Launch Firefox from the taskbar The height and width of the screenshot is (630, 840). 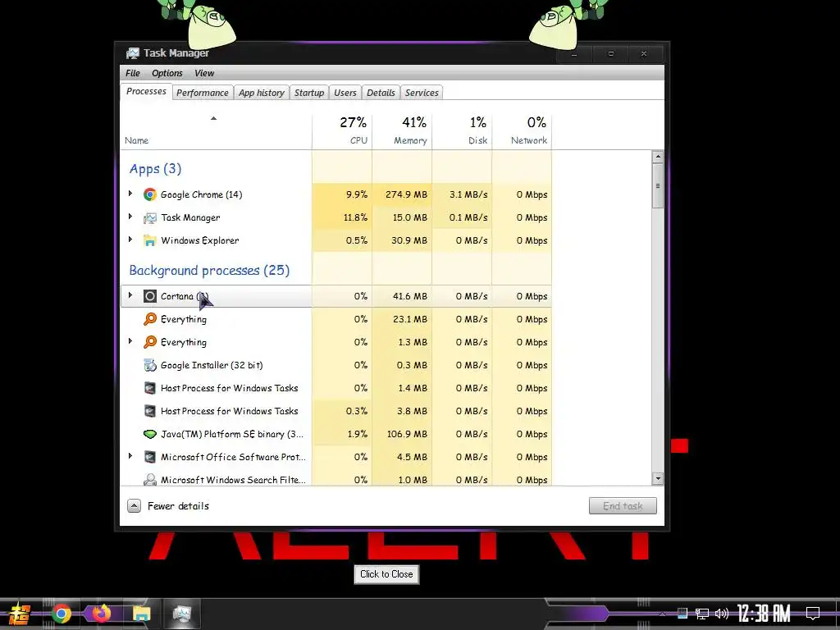click(x=101, y=613)
